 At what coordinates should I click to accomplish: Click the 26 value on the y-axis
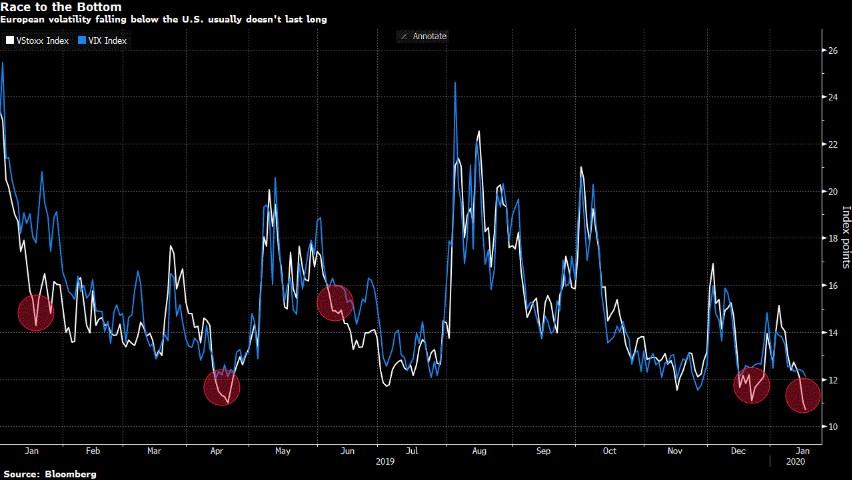pos(829,50)
